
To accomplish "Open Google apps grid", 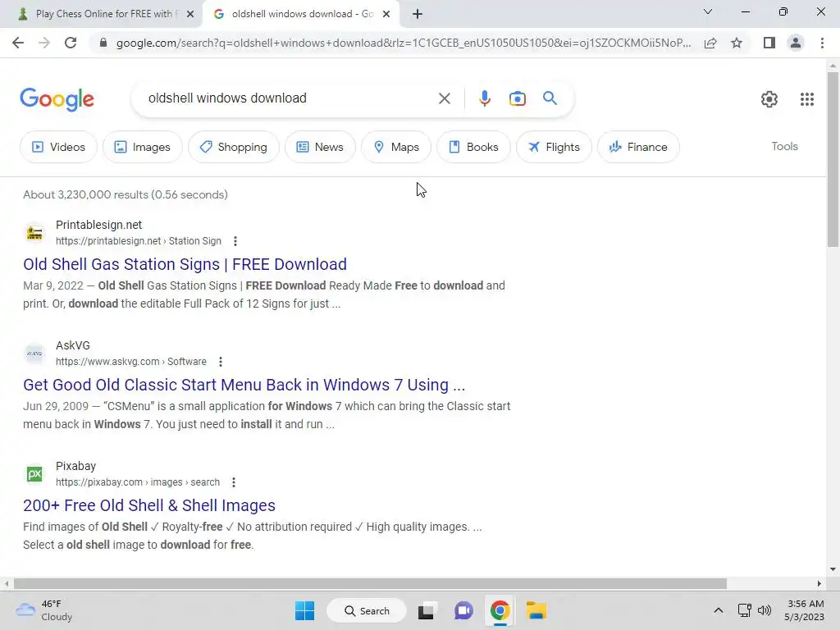I will [x=807, y=99].
